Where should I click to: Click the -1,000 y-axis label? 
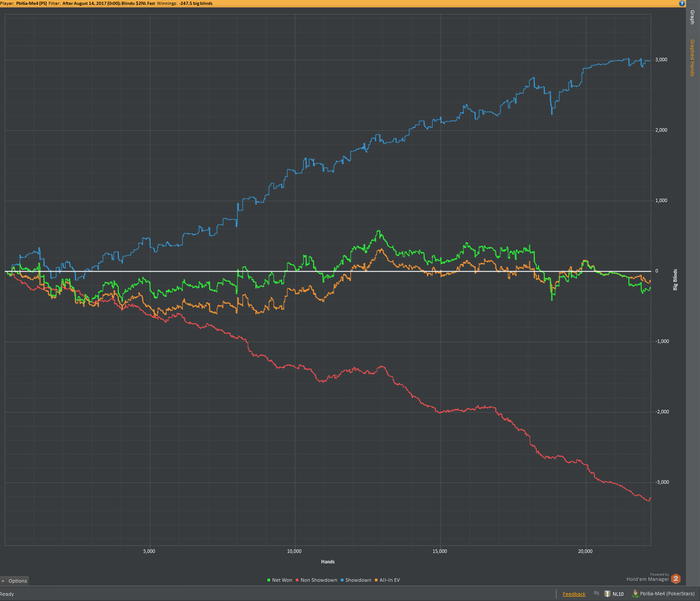tap(661, 341)
